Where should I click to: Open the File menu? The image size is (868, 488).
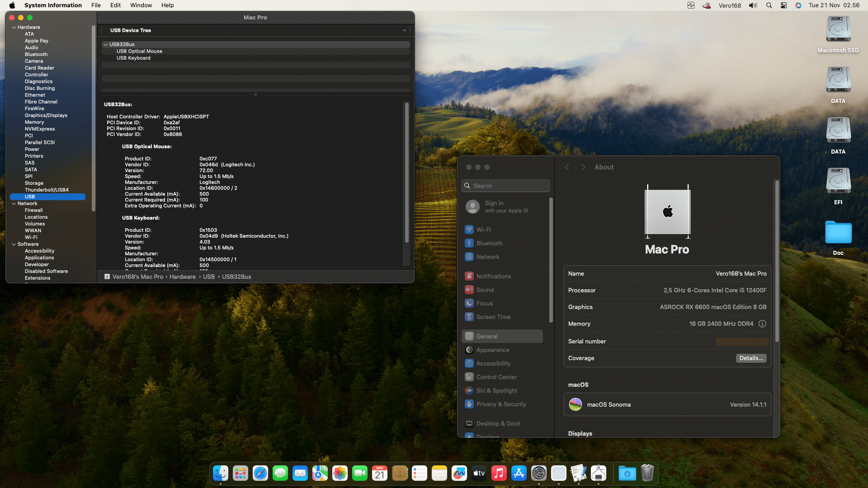96,5
